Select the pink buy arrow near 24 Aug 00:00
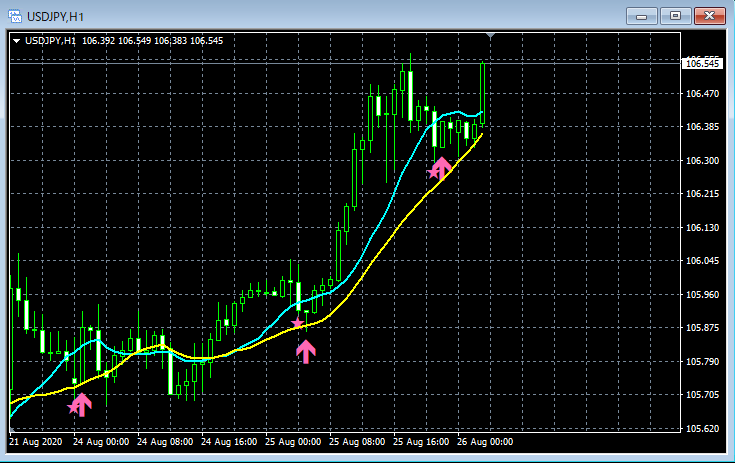 (x=82, y=405)
